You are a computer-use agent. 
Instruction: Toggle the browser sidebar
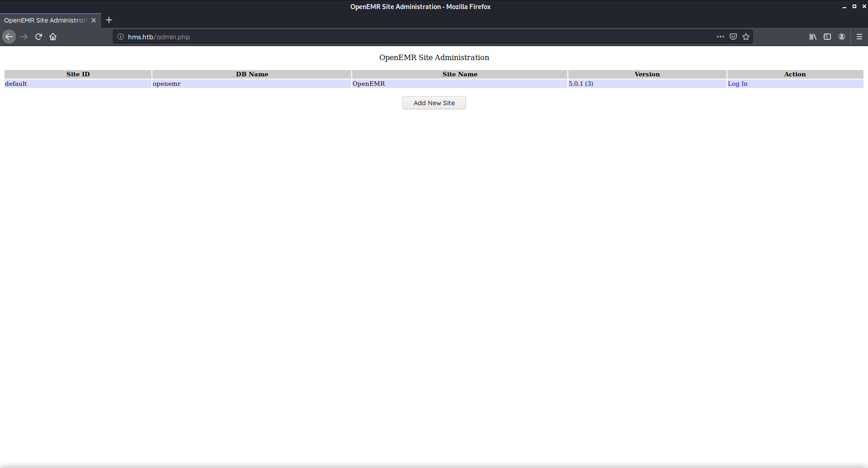pos(827,37)
